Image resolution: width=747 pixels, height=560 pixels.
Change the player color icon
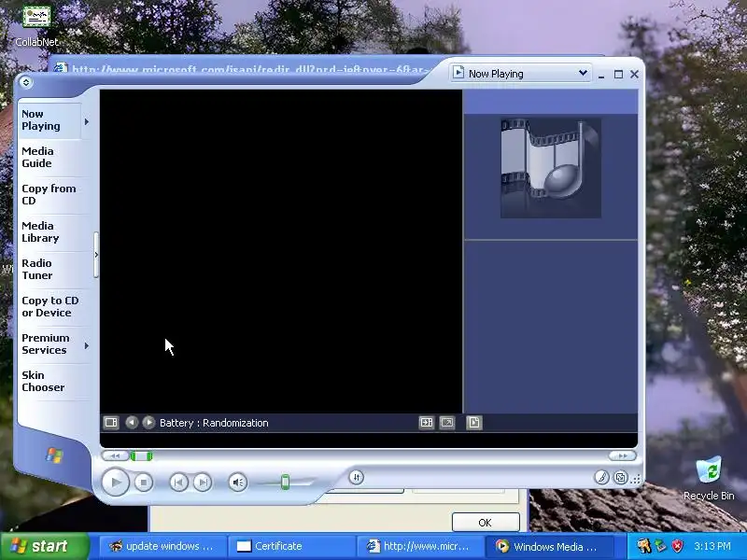pyautogui.click(x=601, y=477)
